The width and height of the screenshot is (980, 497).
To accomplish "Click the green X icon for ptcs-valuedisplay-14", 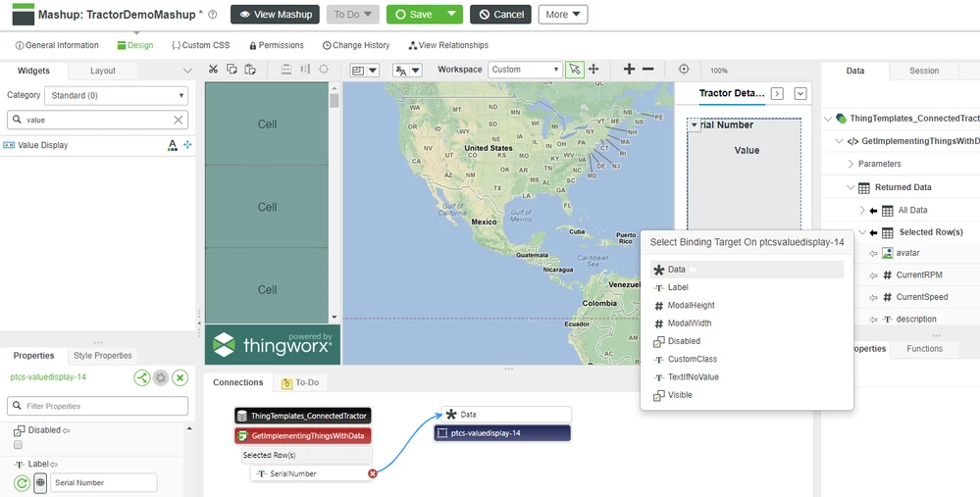I will pyautogui.click(x=180, y=377).
